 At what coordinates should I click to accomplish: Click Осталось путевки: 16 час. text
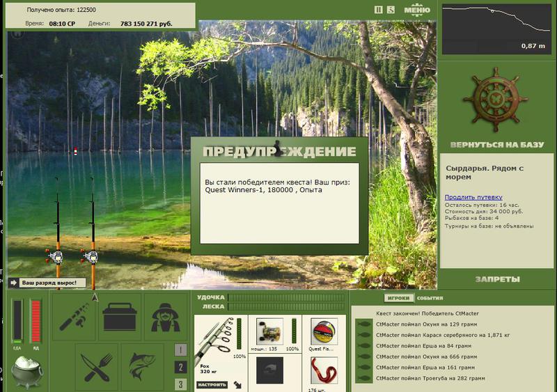click(482, 205)
